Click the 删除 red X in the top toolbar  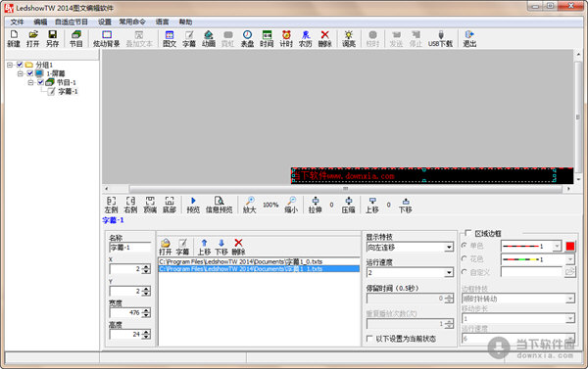click(324, 38)
